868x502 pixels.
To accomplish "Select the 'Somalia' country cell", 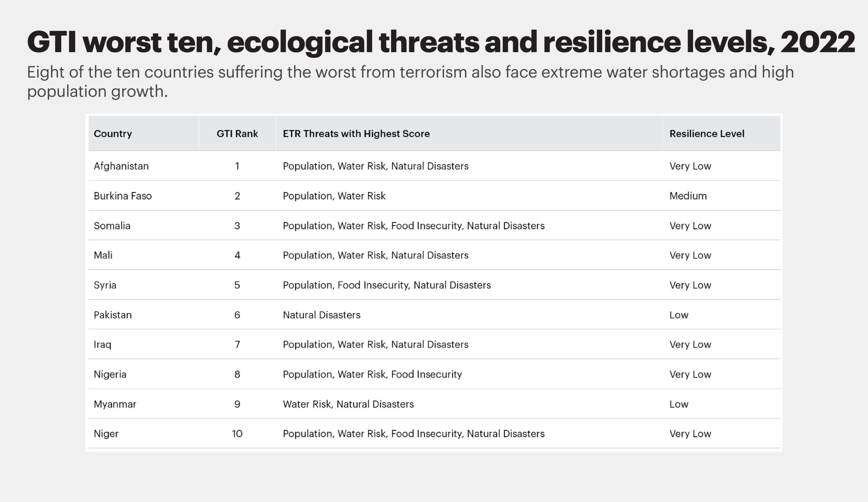I will point(112,226).
